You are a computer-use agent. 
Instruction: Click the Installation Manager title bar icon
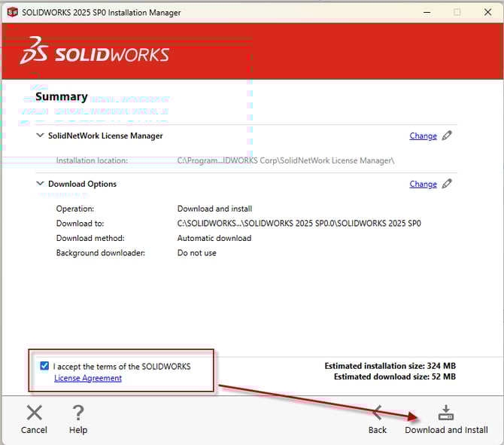(x=11, y=12)
